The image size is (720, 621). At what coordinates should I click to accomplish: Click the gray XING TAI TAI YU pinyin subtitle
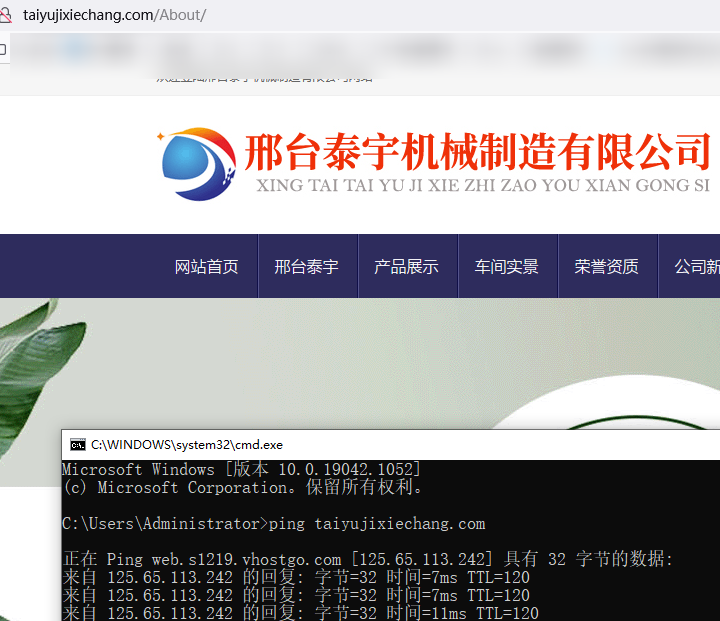482,186
